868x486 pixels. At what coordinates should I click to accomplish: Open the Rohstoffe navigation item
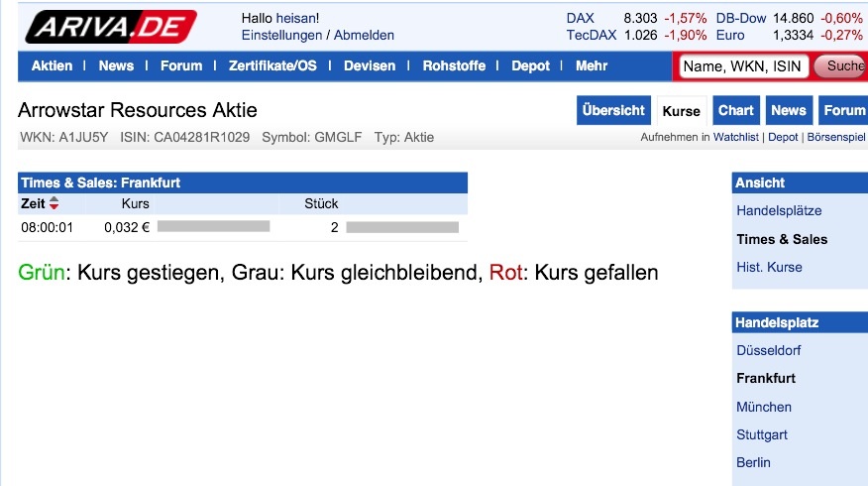point(454,65)
